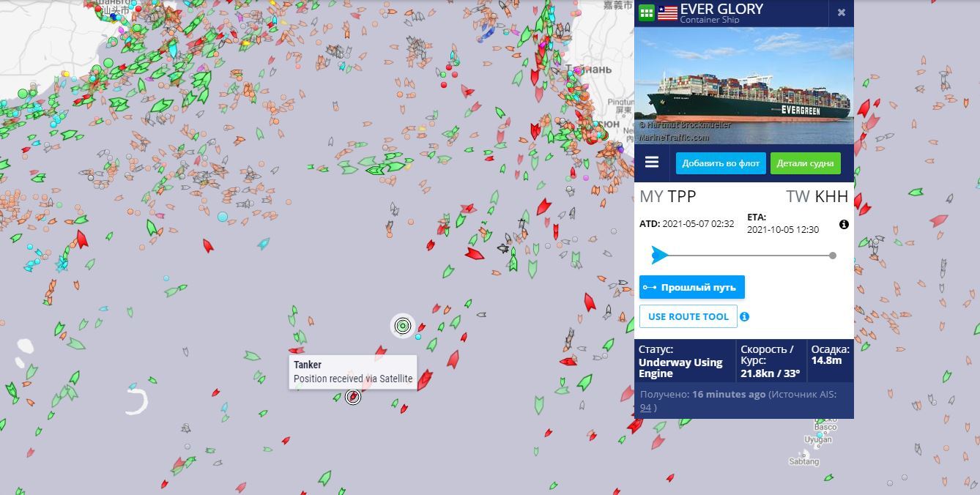The width and height of the screenshot is (980, 495).
Task: Click the circled red tanker marker below tooltip
Action: (x=353, y=397)
